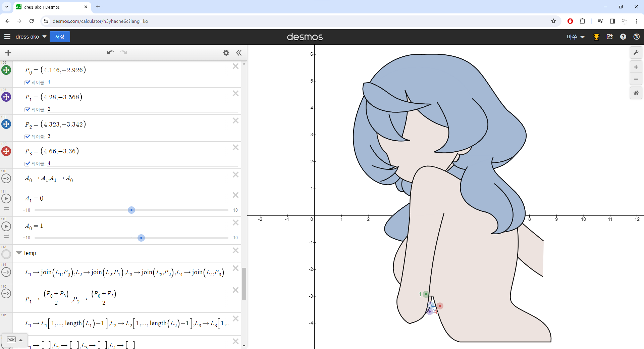Viewport: 644px width, 349px height.
Task: Delete the P3 point expression
Action: (235, 147)
